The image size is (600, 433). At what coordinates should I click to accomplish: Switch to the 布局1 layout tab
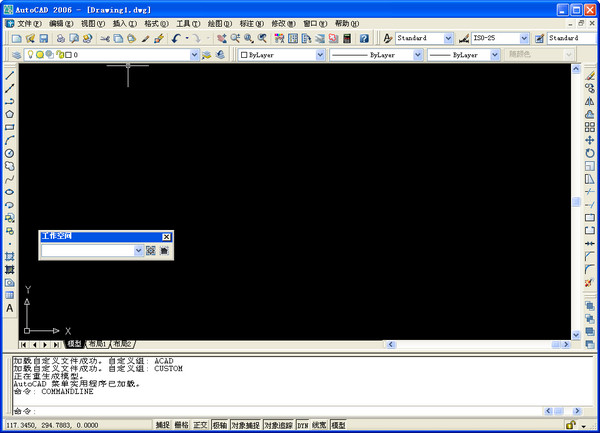click(x=97, y=344)
